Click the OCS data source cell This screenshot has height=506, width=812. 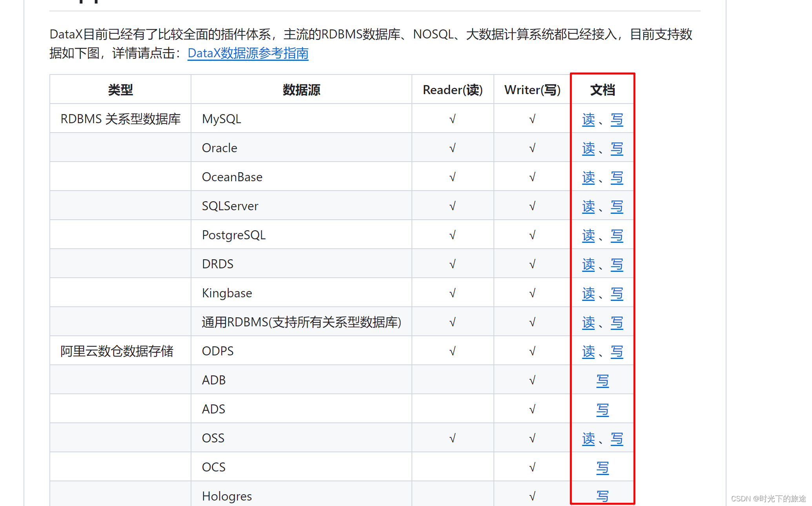[301, 467]
